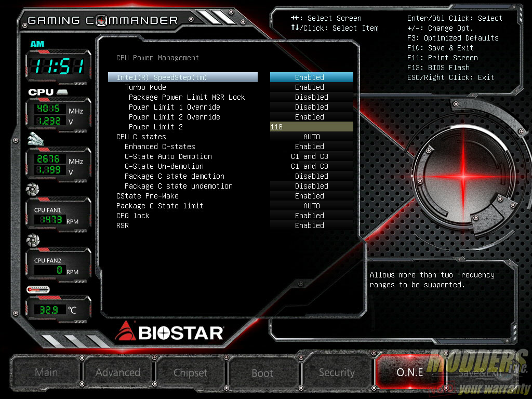Change Power Limit 2 Override Enabled value
The image size is (532, 399).
[312, 117]
